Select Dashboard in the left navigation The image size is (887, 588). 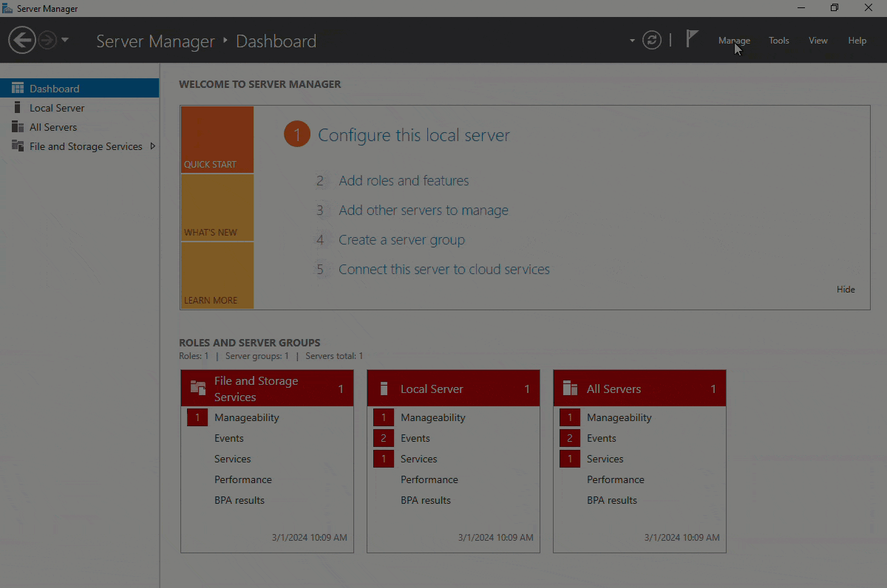pos(54,89)
